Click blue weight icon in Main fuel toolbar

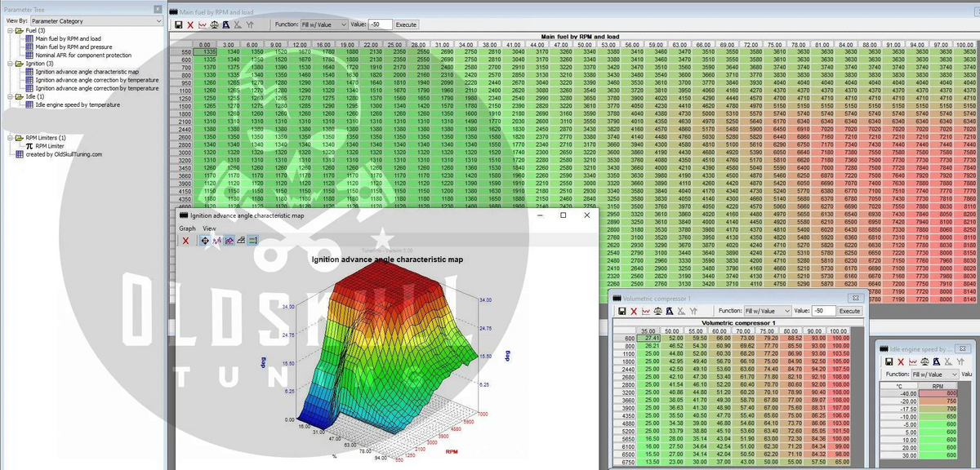point(225,25)
